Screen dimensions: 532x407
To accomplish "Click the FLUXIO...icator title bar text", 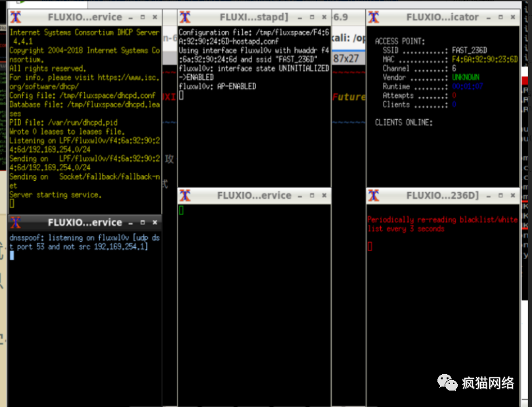I will [443, 17].
